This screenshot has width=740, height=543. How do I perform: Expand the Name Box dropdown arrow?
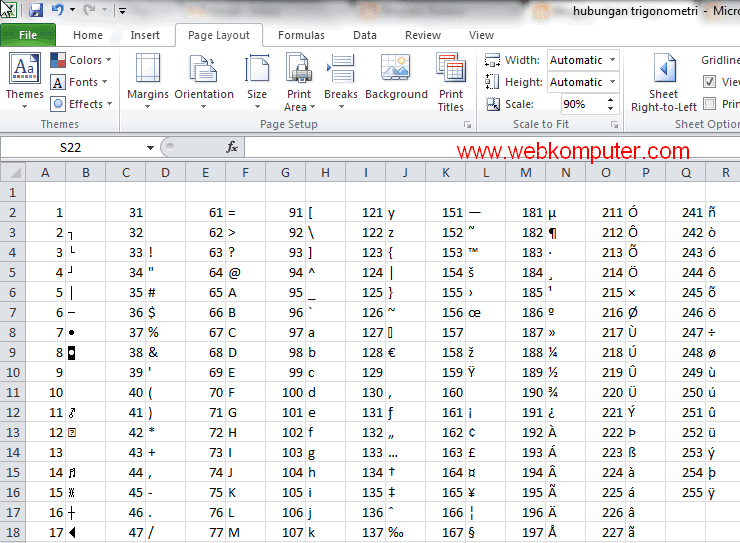coord(150,148)
